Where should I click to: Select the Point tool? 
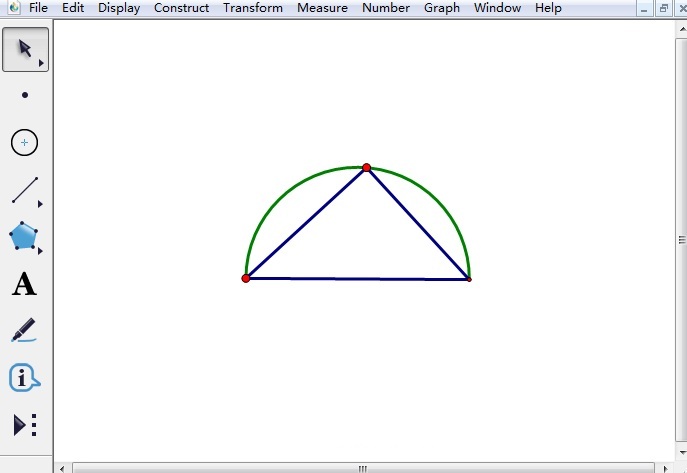click(25, 95)
